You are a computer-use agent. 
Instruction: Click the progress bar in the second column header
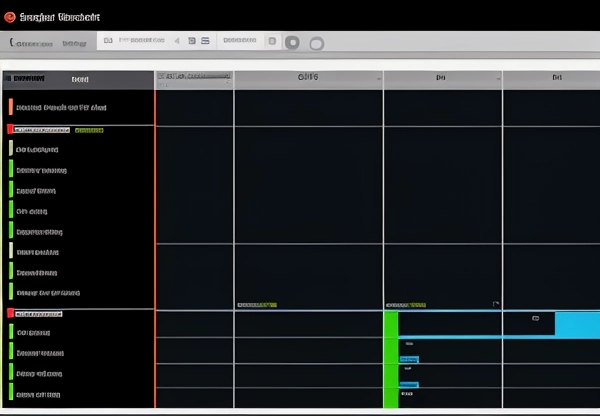pos(194,76)
